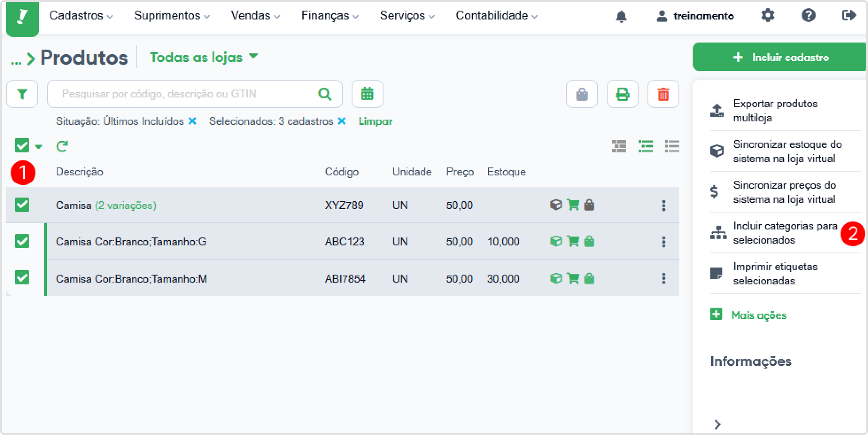Click the Incluir cadastro button
Viewport: 868px width, 435px height.
click(x=779, y=57)
